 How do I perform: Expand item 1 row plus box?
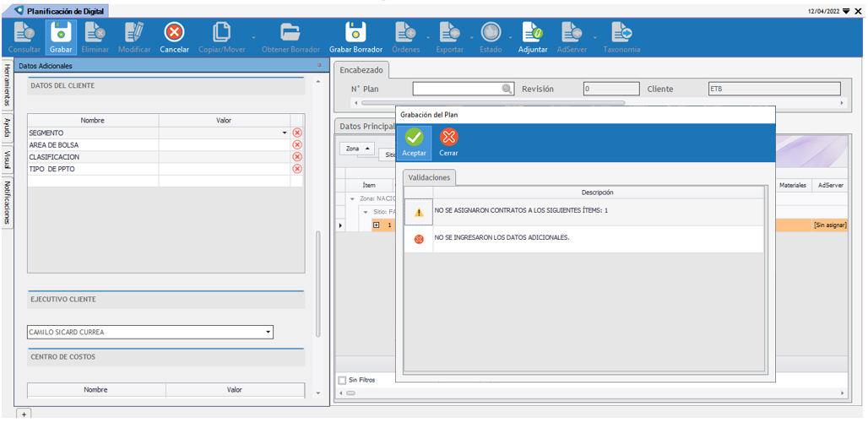[x=377, y=225]
